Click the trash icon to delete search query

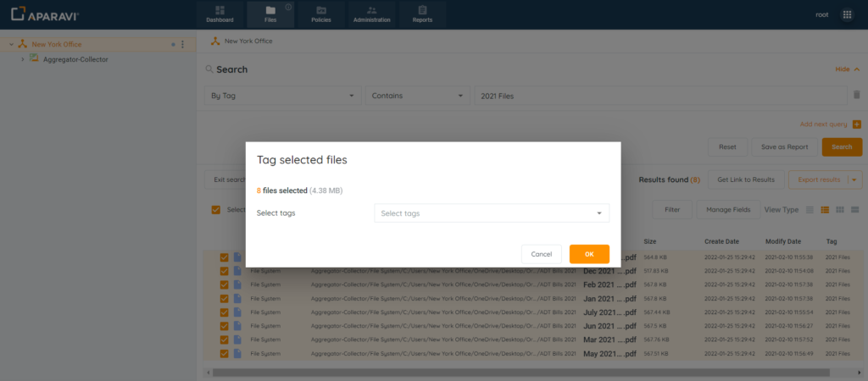(x=856, y=96)
